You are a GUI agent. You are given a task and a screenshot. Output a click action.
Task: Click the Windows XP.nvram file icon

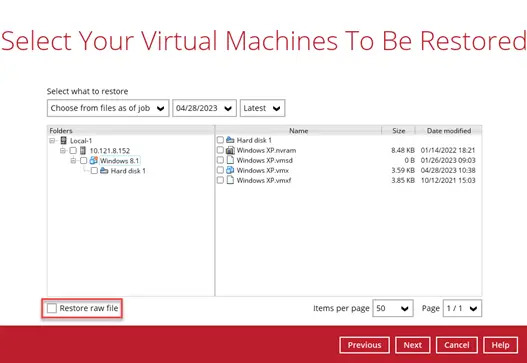tap(230, 150)
